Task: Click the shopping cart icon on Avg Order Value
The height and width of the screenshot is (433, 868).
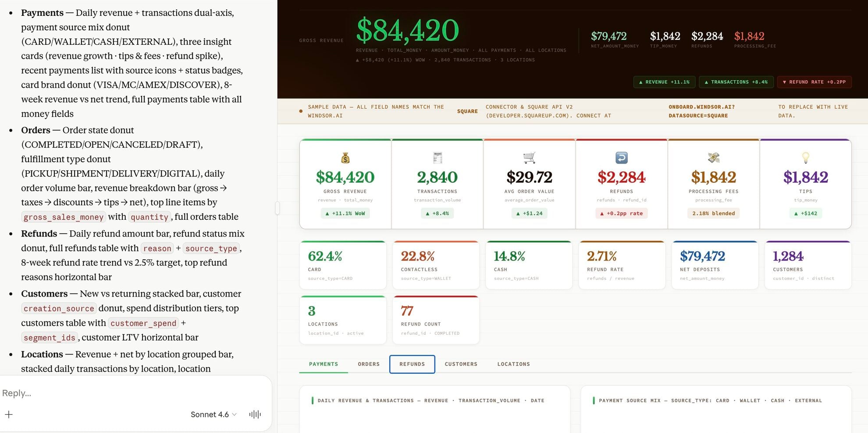Action: (x=529, y=157)
